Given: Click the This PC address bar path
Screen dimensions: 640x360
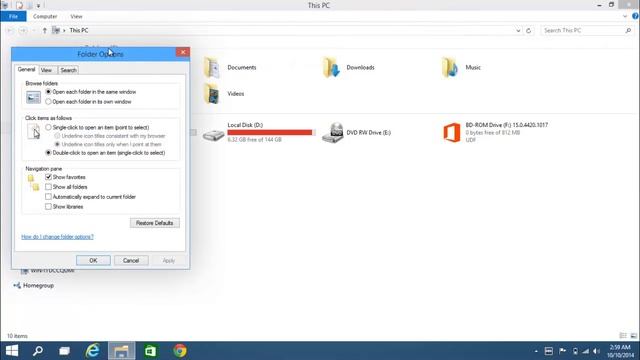Looking at the screenshot, I should [x=79, y=31].
